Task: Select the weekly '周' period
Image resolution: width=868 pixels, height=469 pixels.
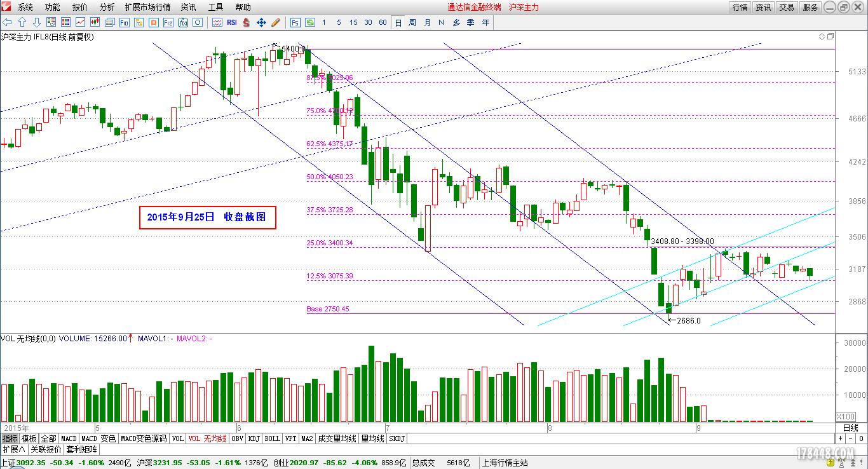Action: point(412,22)
